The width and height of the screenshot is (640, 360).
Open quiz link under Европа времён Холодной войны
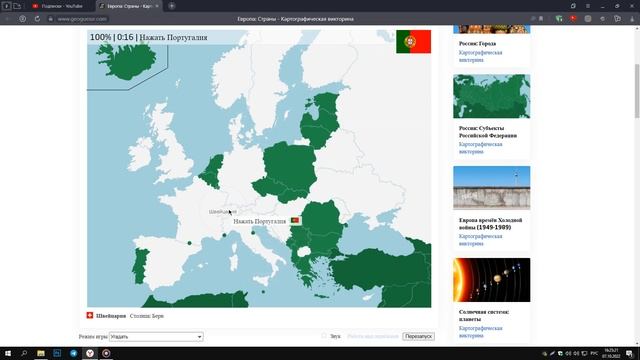click(480, 240)
